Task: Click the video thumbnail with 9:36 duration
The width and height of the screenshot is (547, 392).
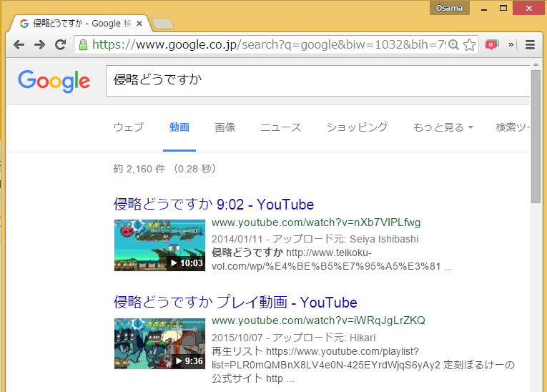Action: 159,343
